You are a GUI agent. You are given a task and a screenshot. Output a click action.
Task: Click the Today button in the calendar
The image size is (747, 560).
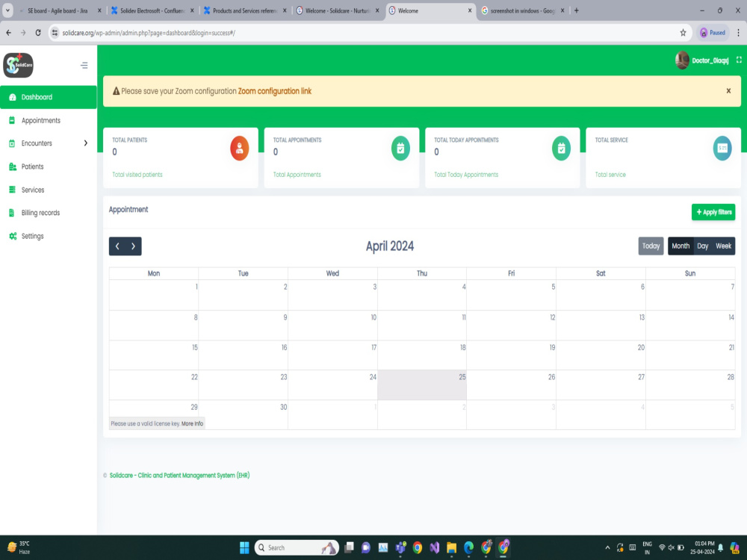pyautogui.click(x=651, y=246)
